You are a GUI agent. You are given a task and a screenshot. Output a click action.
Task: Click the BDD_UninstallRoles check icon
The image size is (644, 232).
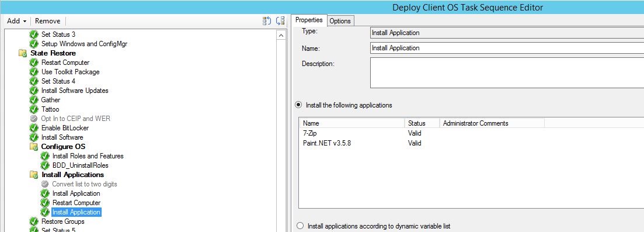click(45, 165)
